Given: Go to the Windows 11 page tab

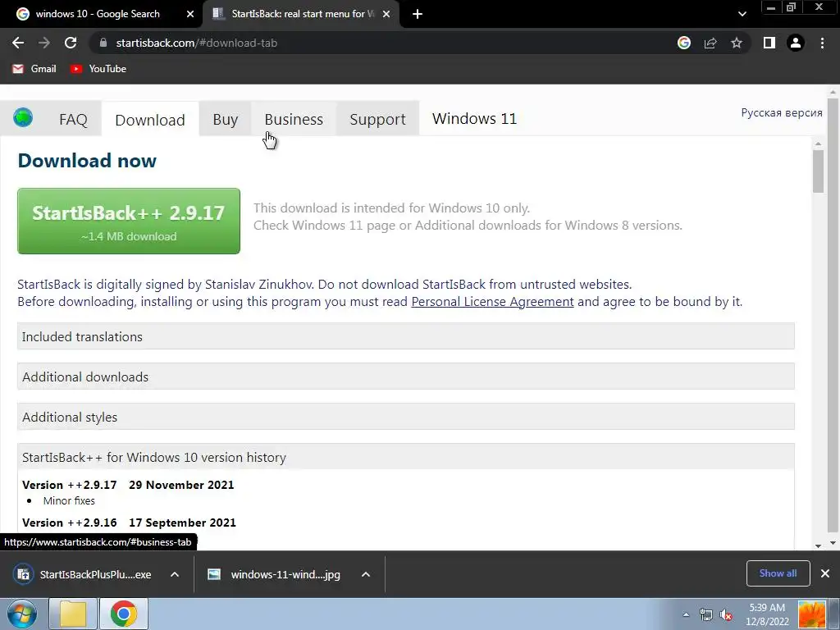Looking at the screenshot, I should tap(475, 118).
